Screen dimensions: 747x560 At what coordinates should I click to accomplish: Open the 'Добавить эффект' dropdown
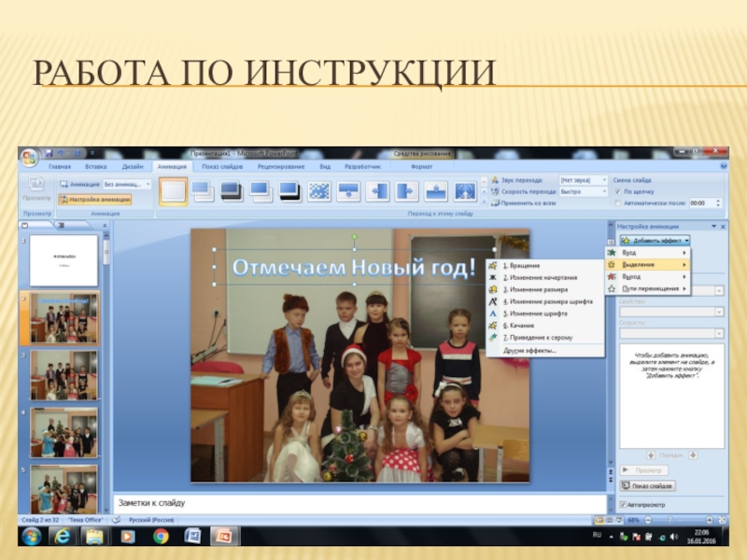[655, 240]
